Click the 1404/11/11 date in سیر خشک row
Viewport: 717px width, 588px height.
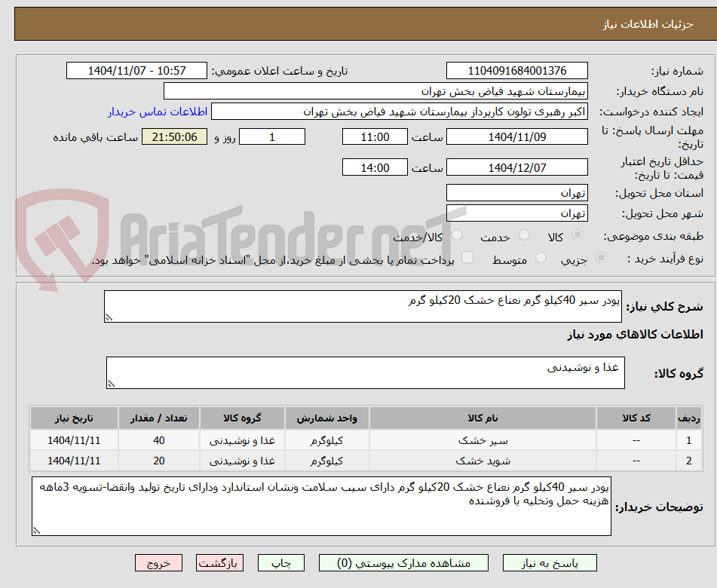(74, 440)
